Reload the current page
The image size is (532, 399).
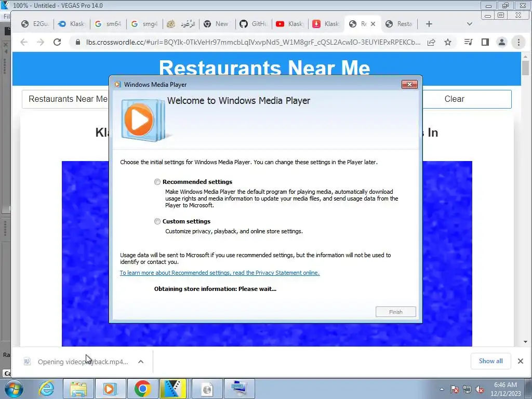click(x=57, y=42)
